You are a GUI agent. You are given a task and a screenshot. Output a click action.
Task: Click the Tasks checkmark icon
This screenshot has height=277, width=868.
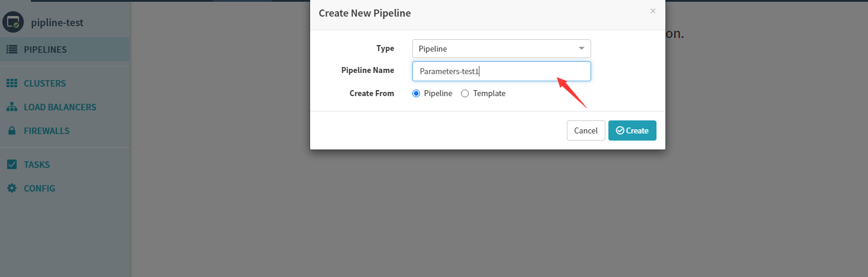click(x=11, y=165)
